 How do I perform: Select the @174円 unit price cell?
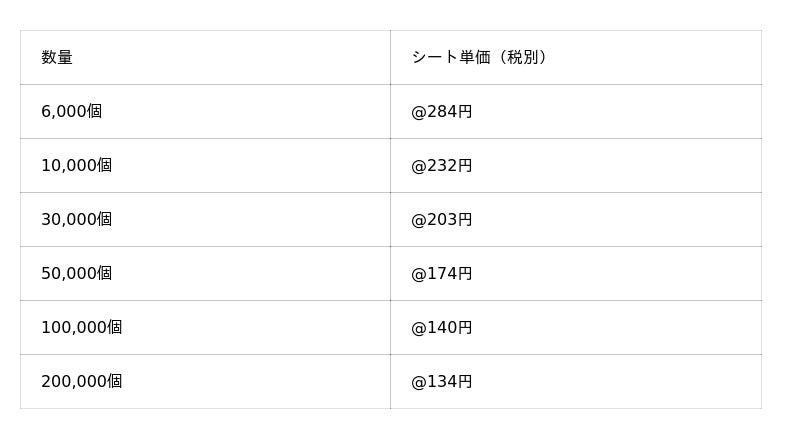442,274
